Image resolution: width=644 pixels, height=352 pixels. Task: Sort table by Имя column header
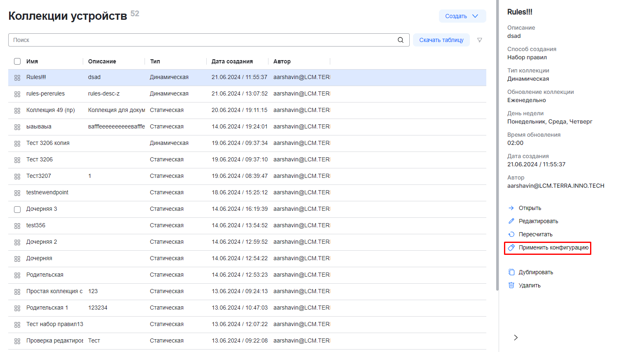tap(32, 61)
